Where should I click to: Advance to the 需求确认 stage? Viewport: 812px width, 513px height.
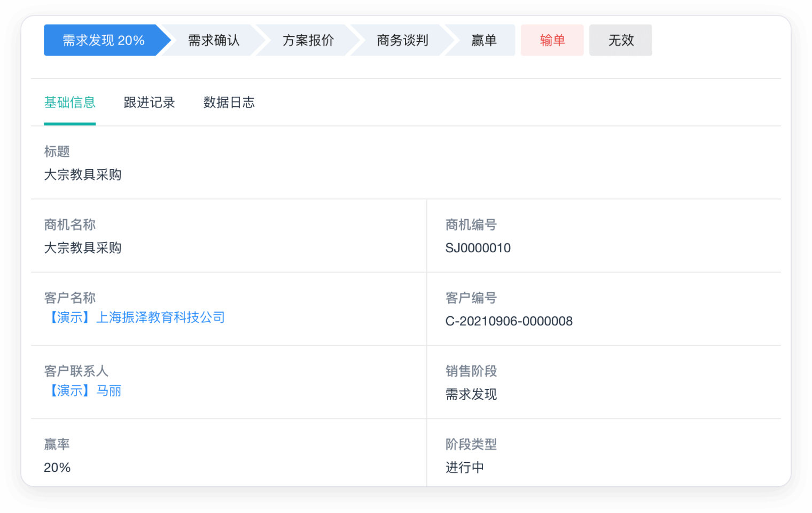pyautogui.click(x=214, y=40)
